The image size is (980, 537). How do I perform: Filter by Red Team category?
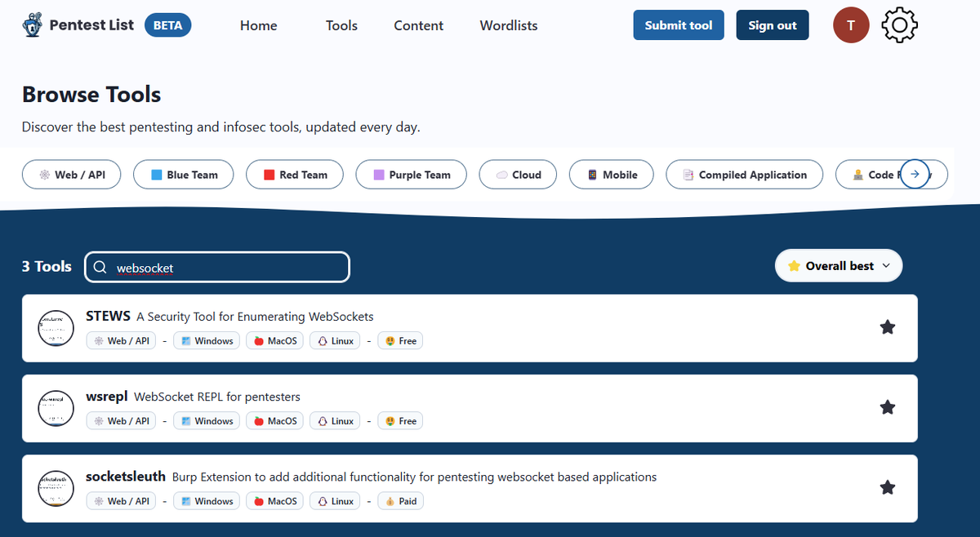[x=296, y=175]
